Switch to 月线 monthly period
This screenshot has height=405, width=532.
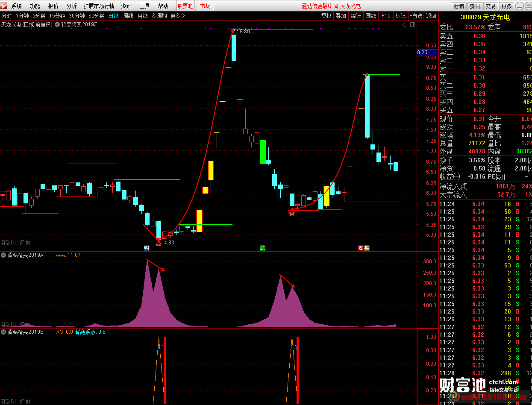[x=142, y=16]
